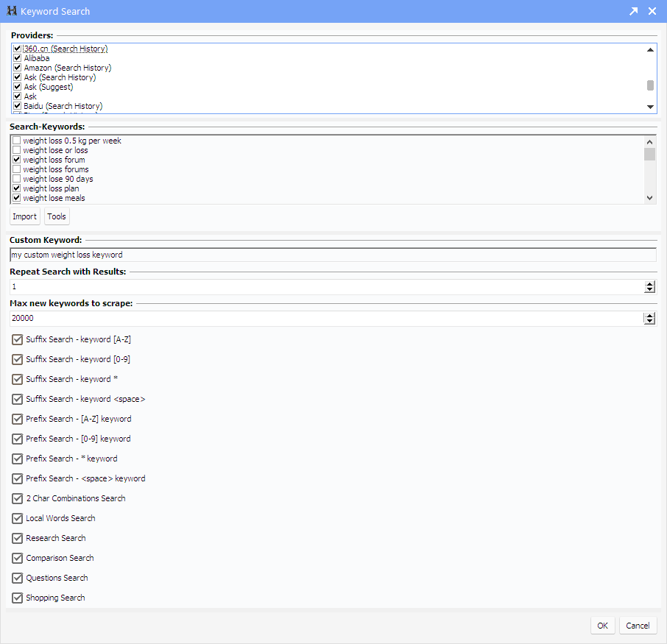Toggle the Questions Search option

18,578
